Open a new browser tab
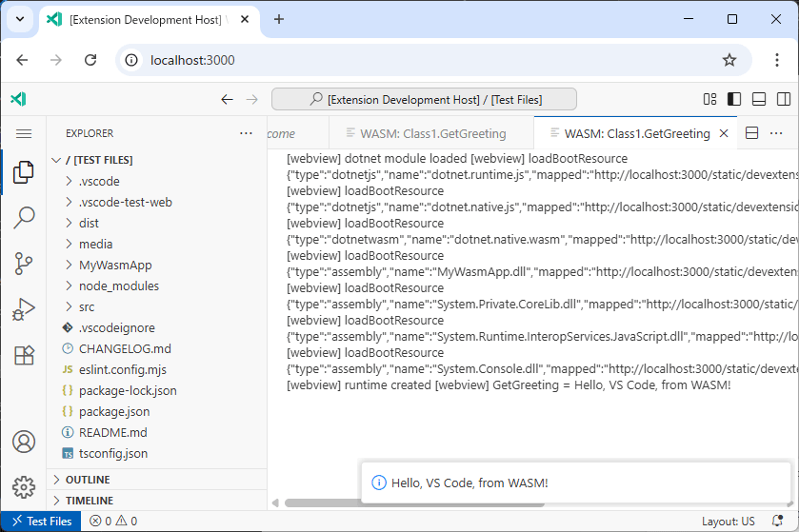This screenshot has height=532, width=799. point(279,19)
